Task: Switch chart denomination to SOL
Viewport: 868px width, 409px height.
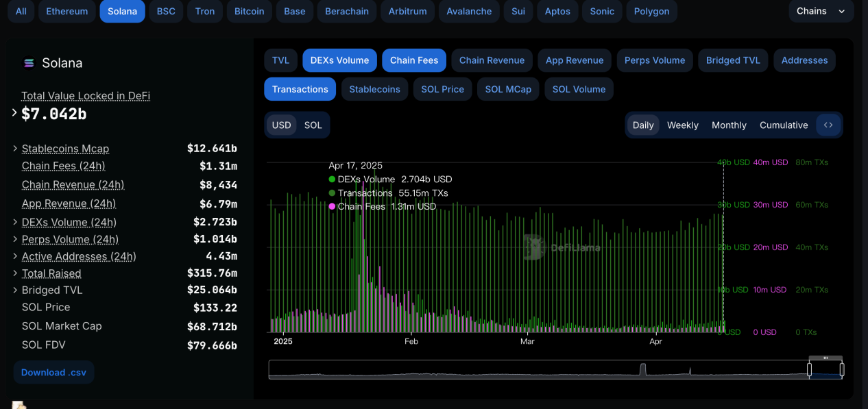Action: point(313,125)
